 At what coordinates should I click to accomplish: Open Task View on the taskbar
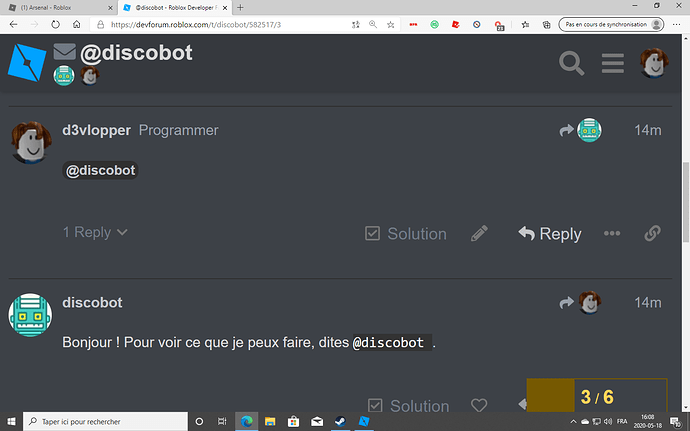pos(222,421)
